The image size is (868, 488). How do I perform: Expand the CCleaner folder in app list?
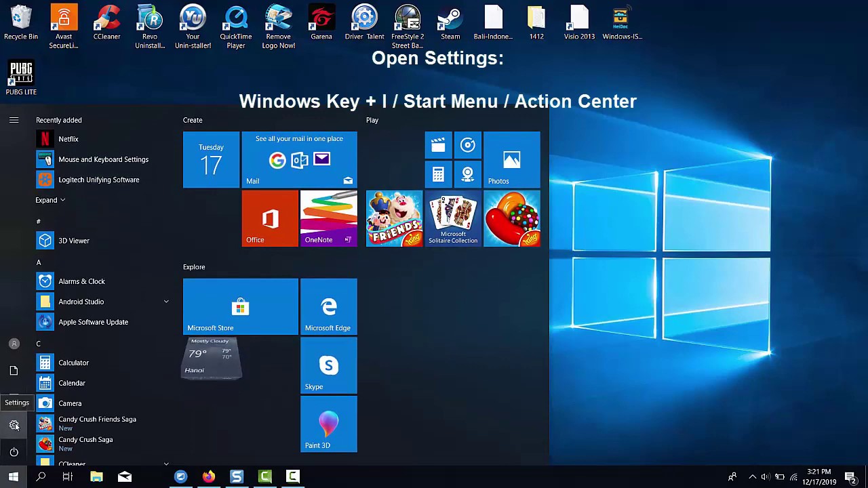166,464
